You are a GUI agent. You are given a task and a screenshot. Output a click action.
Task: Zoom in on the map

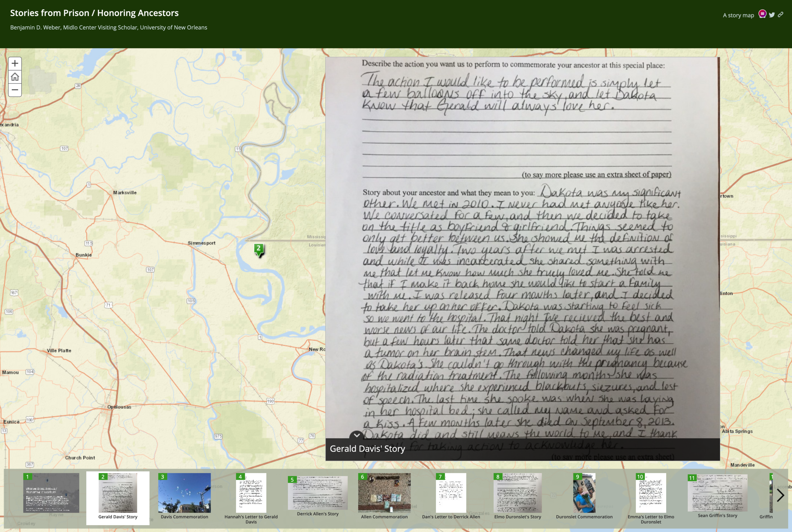(15, 63)
